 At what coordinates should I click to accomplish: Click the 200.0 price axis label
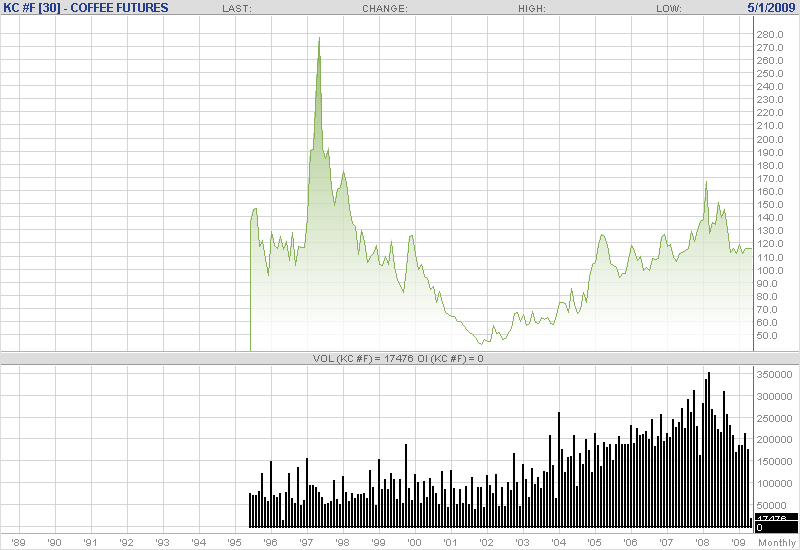click(x=769, y=140)
